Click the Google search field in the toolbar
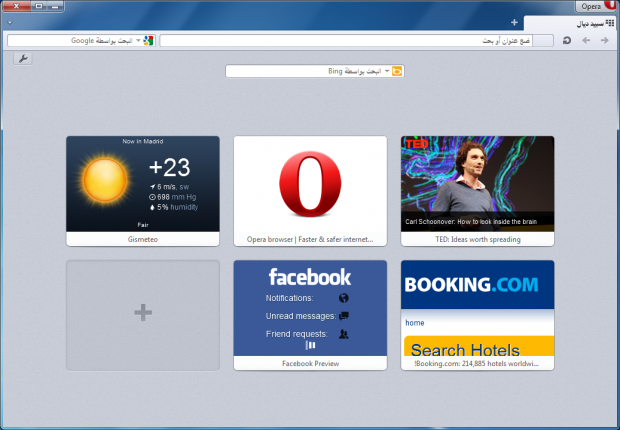The width and height of the screenshot is (620, 430). (x=81, y=40)
